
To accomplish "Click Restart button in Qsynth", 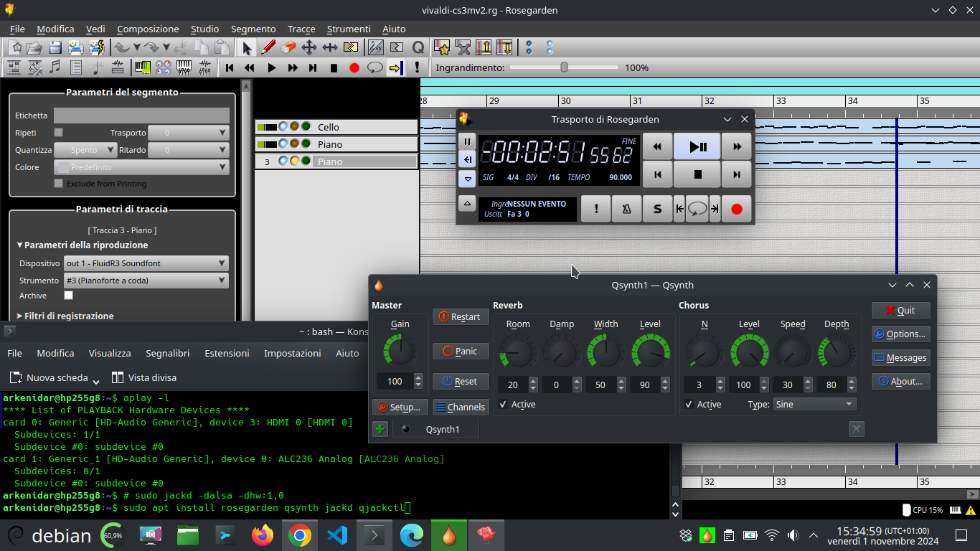I will 461,316.
